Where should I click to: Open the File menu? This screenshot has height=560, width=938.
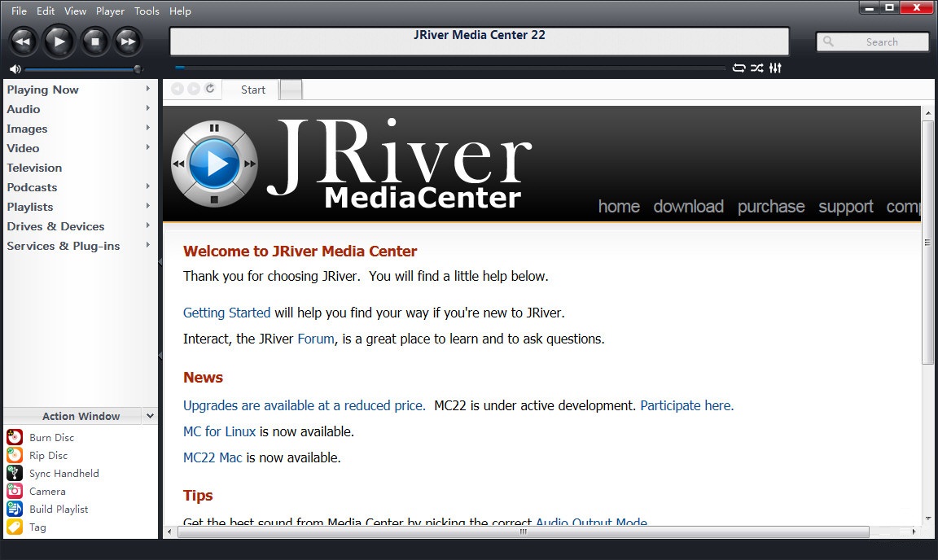[20, 11]
